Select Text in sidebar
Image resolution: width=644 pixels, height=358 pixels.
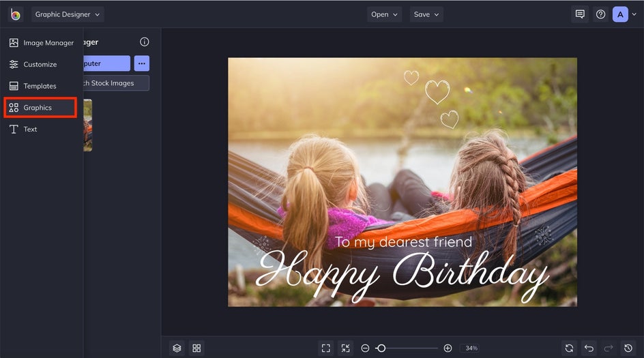[x=41, y=129]
